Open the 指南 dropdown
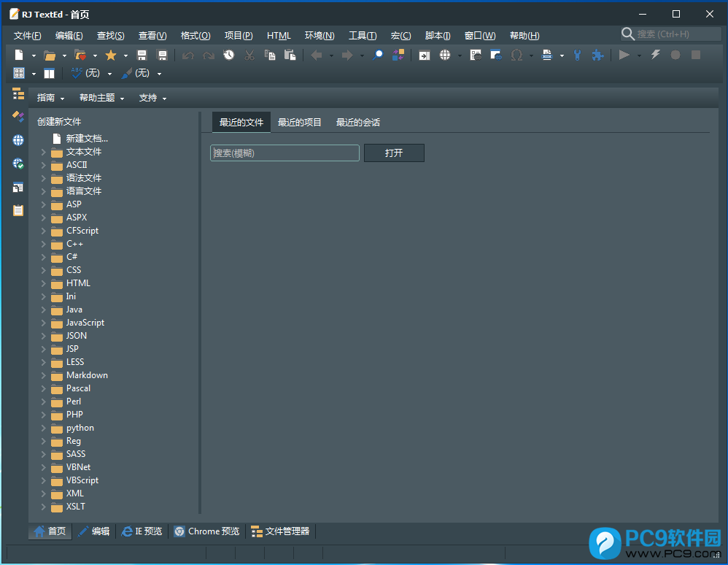 pyautogui.click(x=50, y=98)
